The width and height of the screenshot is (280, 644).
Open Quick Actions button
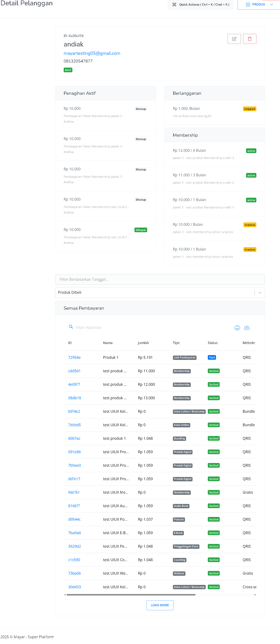point(200,4)
